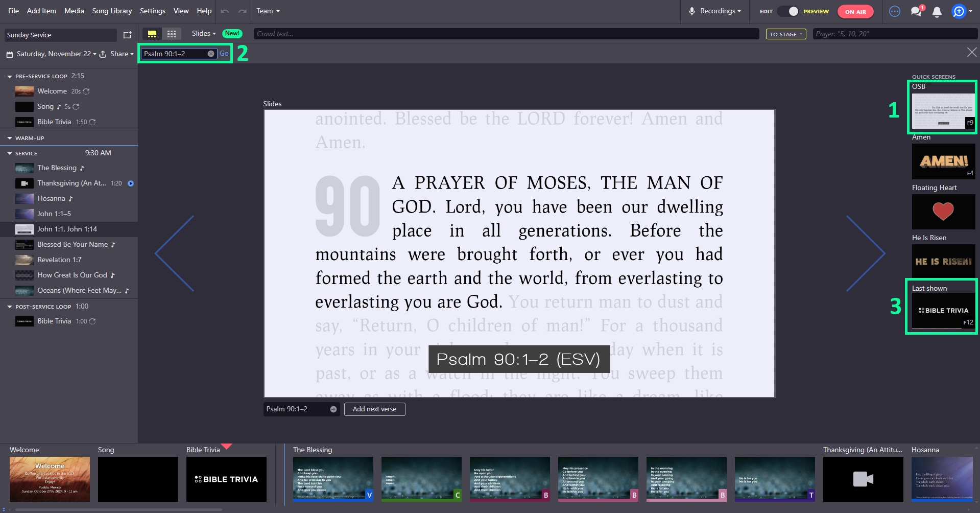Image resolution: width=980 pixels, height=513 pixels.
Task: Click the Add next verse button
Action: (x=374, y=409)
